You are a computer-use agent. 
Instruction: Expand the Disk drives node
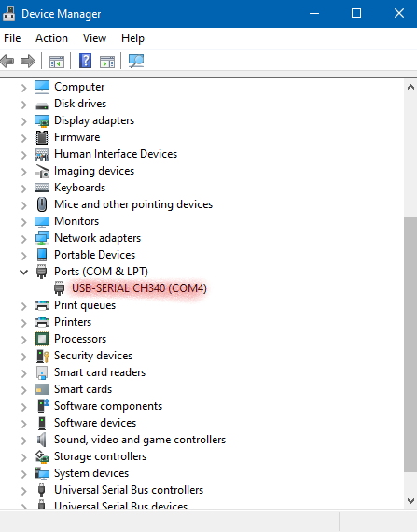(x=23, y=105)
